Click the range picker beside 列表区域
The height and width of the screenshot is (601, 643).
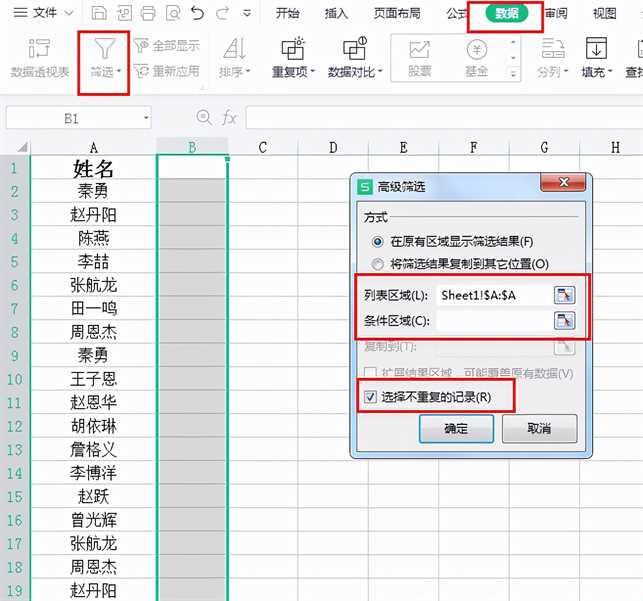tap(566, 294)
